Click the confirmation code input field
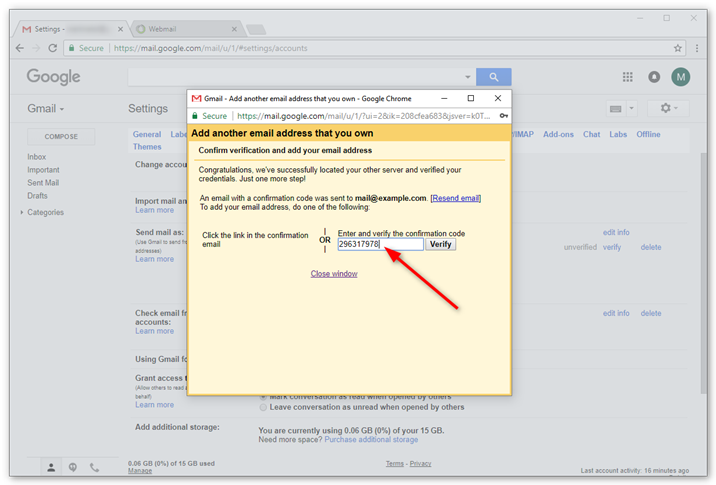 (380, 244)
